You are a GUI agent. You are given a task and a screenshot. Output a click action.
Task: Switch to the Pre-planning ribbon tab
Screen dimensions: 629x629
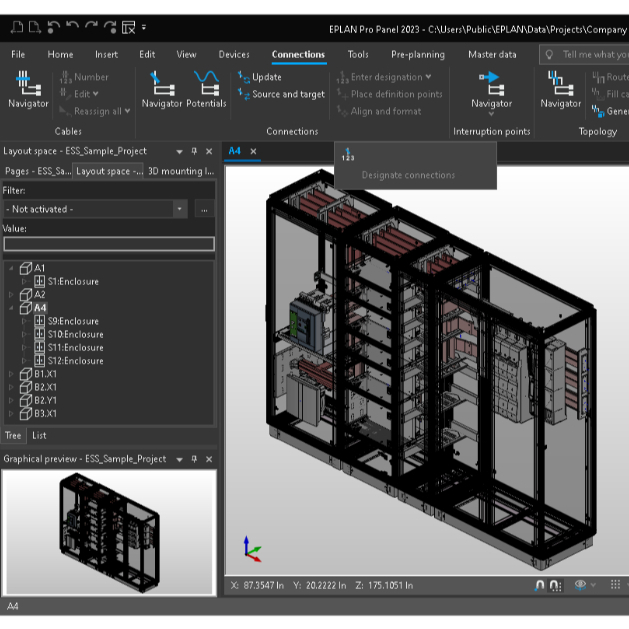(x=418, y=55)
